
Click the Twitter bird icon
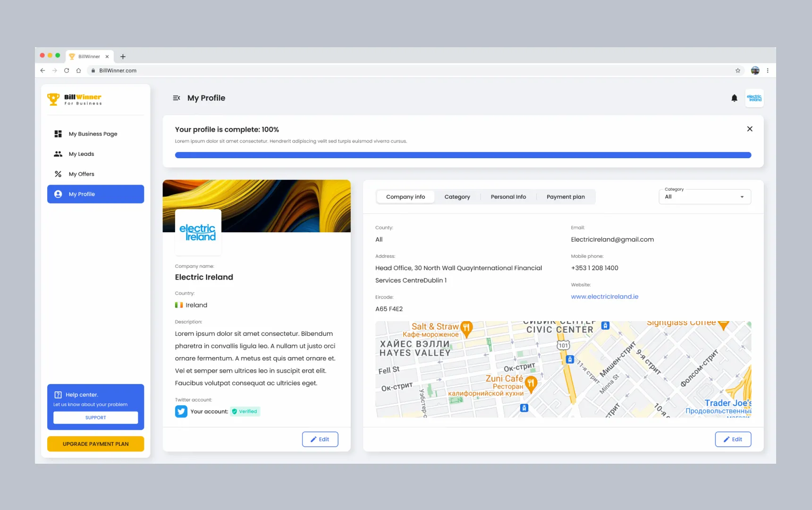pos(181,411)
